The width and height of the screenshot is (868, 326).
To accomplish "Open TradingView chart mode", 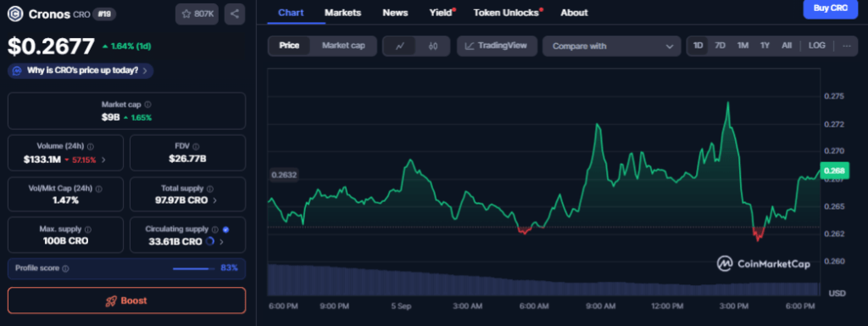I will [497, 46].
